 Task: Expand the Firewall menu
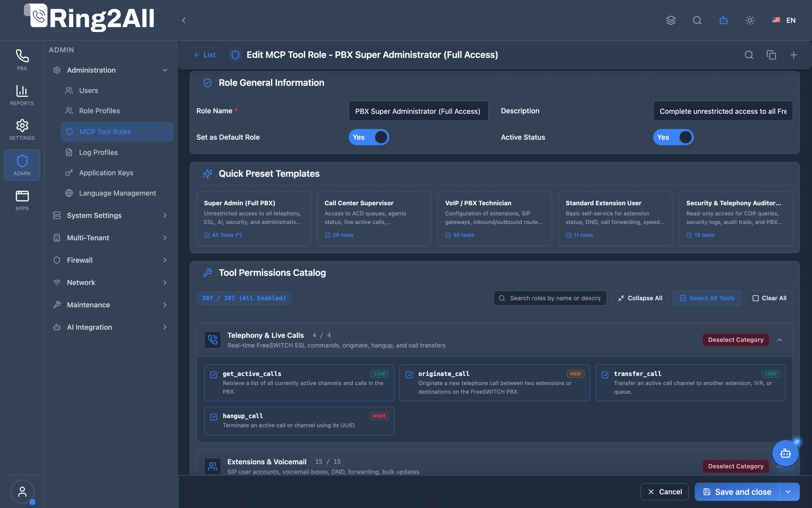(x=110, y=260)
